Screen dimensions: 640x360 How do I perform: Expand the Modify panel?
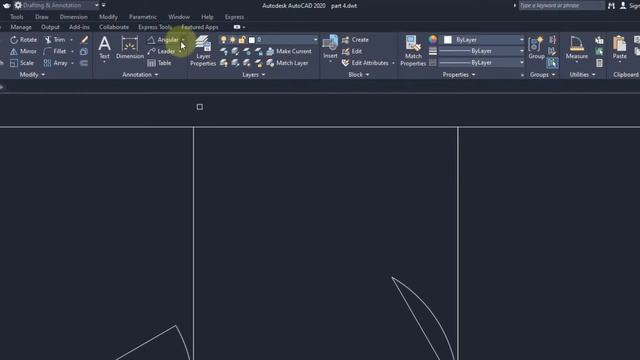coord(32,75)
